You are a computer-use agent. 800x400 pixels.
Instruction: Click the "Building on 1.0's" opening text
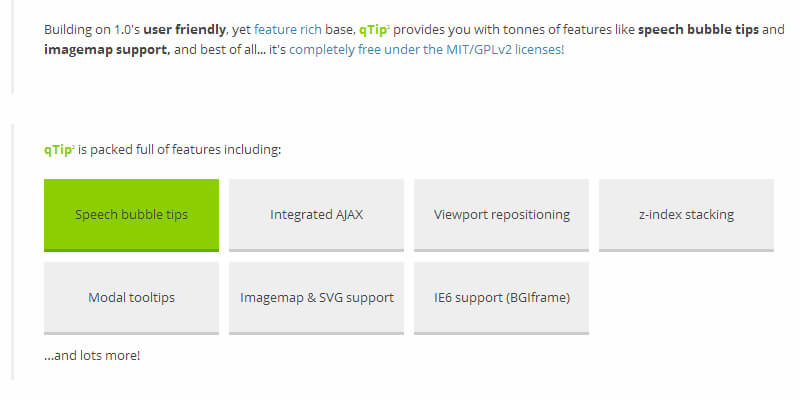tap(90, 29)
